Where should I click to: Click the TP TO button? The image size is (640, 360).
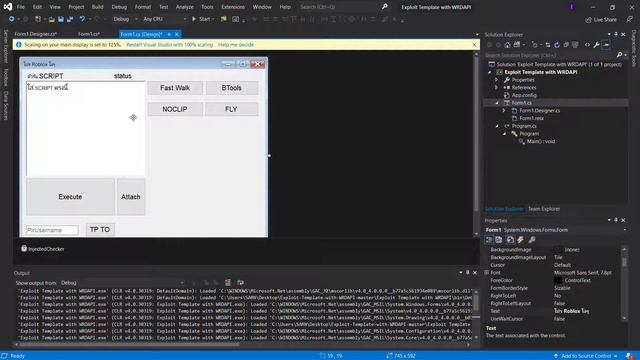click(100, 229)
